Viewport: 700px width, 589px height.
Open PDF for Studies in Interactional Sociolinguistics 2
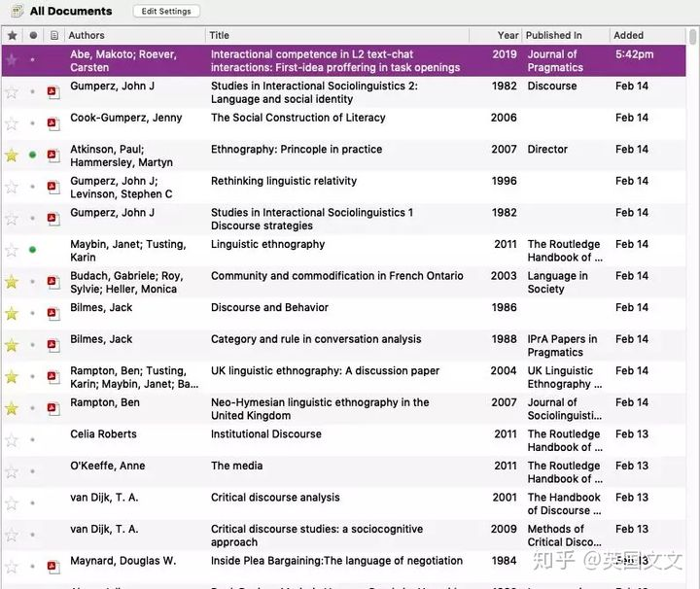[53, 92]
